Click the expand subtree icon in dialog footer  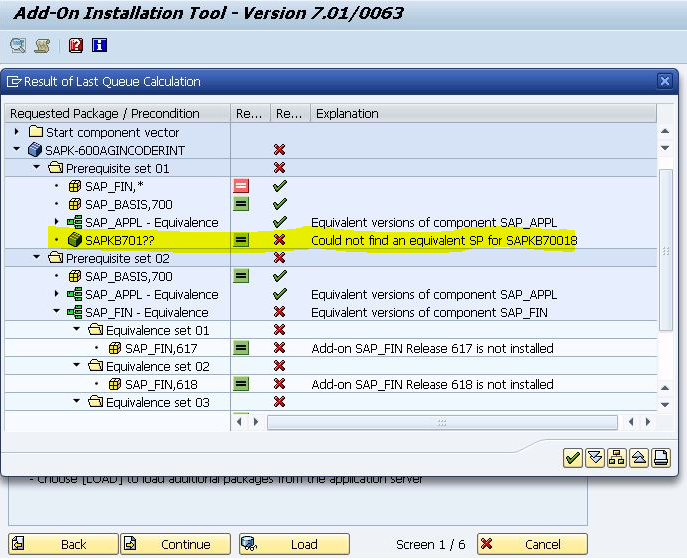click(595, 458)
